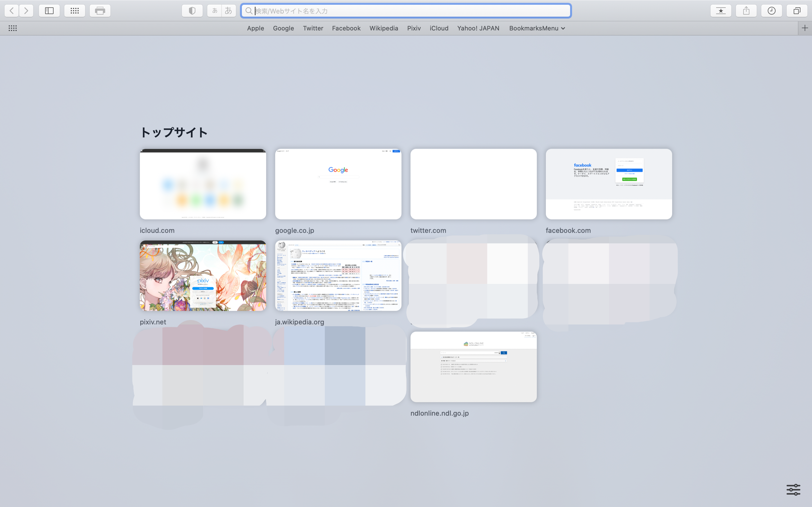Image resolution: width=812 pixels, height=507 pixels.
Task: Click the back navigation arrow
Action: pyautogui.click(x=12, y=11)
